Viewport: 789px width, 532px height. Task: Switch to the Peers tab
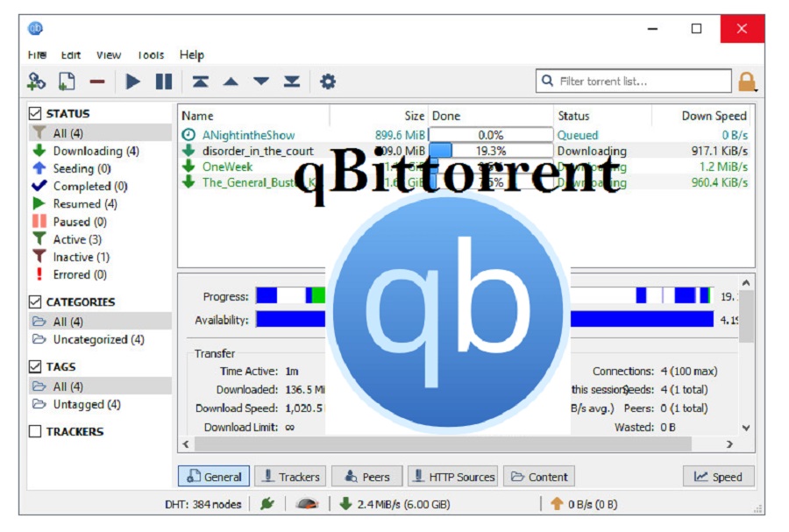tap(366, 476)
